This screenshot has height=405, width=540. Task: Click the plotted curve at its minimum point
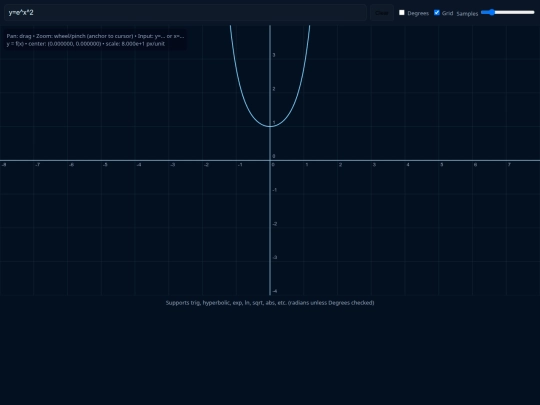pos(270,126)
